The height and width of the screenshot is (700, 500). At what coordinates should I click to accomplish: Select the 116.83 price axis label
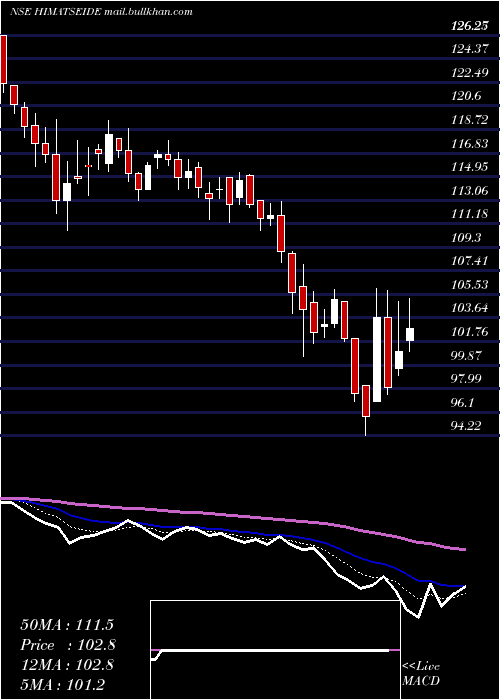pos(469,144)
